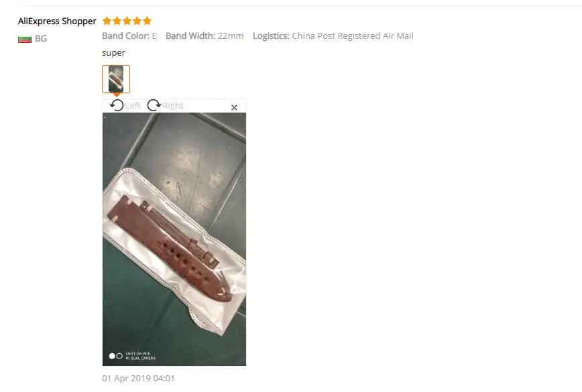Click the fourth orange rating star

click(x=137, y=21)
